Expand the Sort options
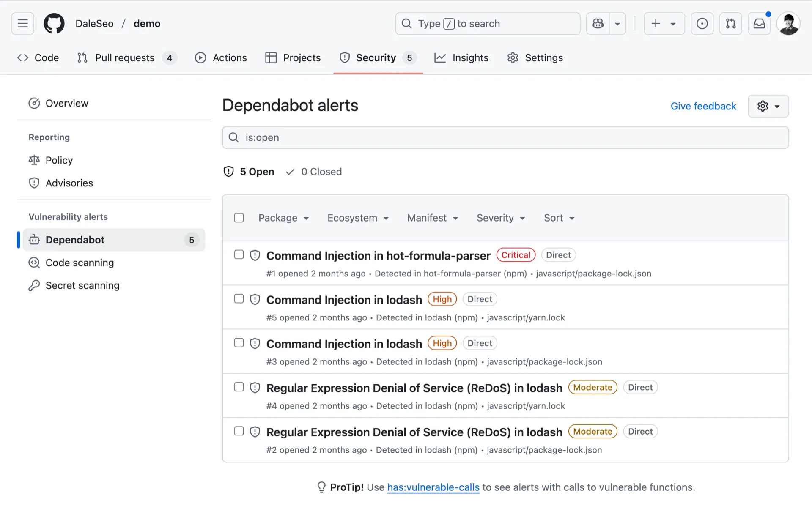The image size is (812, 506). 558,218
